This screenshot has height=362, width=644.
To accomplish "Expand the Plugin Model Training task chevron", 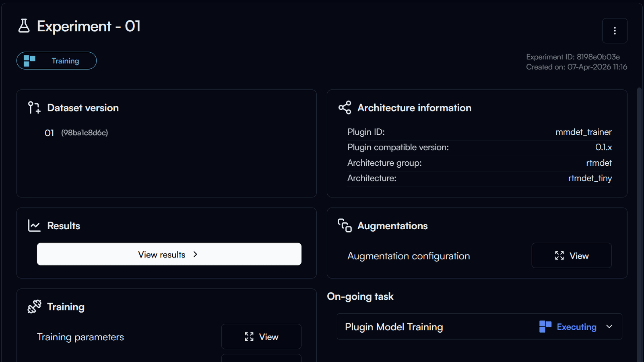I will click(x=609, y=327).
